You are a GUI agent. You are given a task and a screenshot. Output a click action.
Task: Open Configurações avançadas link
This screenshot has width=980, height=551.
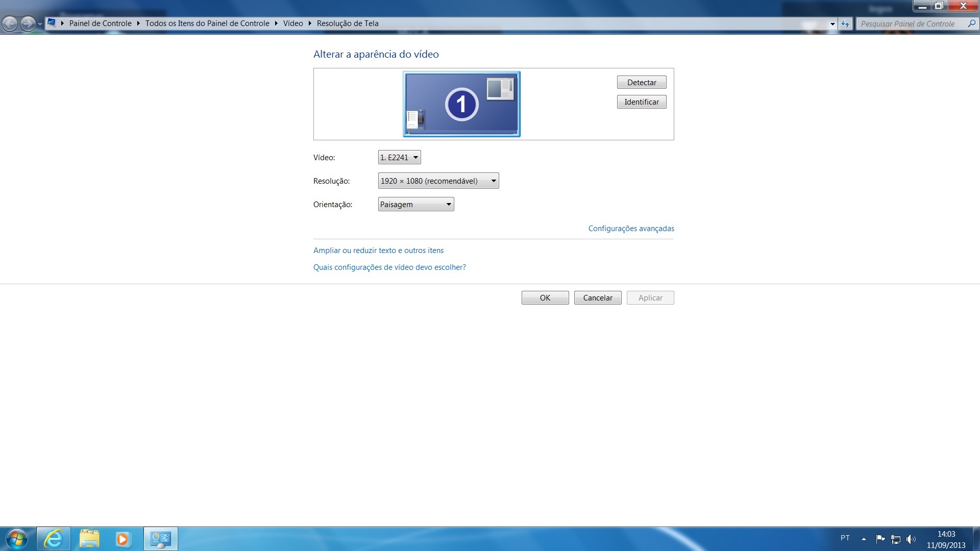point(631,229)
